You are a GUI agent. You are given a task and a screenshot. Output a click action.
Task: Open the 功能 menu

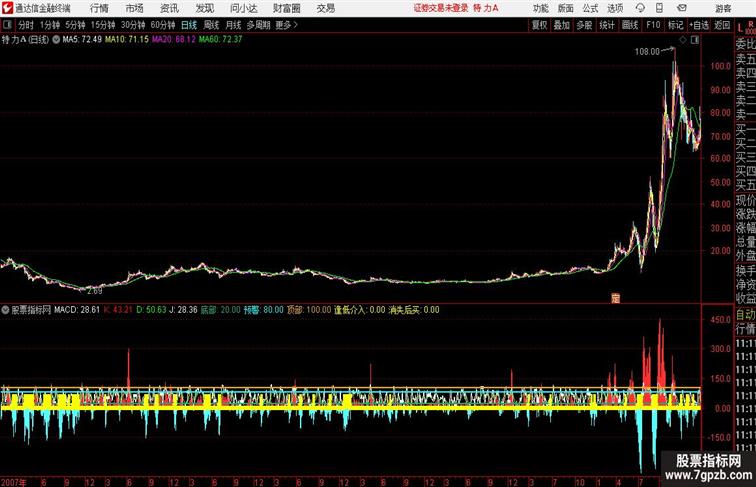click(x=540, y=8)
